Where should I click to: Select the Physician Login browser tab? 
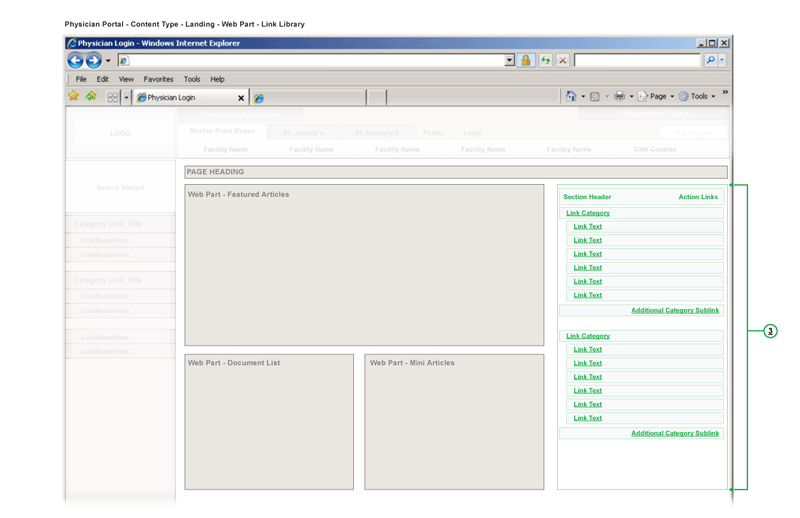pyautogui.click(x=190, y=97)
